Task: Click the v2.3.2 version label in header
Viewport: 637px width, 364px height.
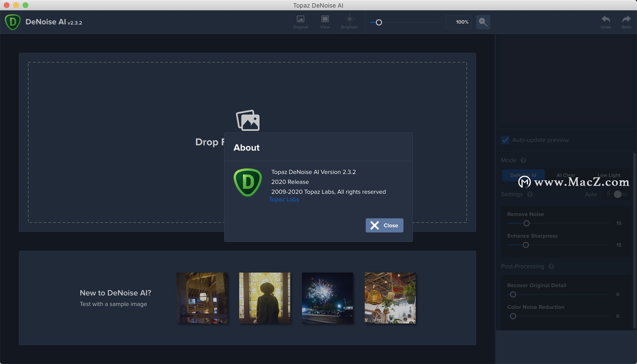Action: (x=75, y=23)
